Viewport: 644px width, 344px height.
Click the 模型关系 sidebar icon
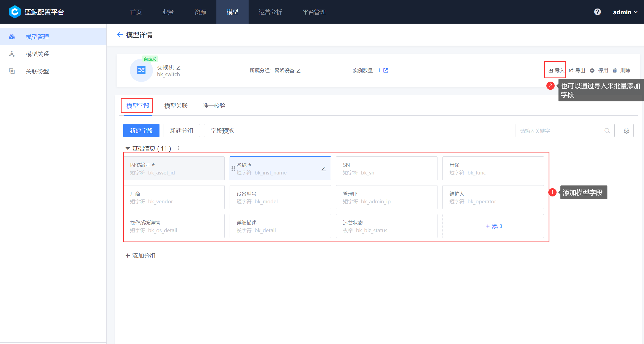12,54
